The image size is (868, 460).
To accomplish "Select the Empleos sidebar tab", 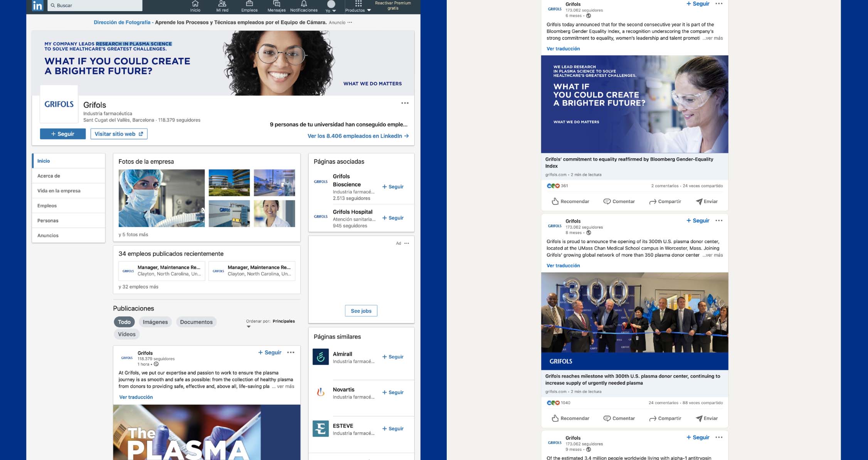I will 69,206.
